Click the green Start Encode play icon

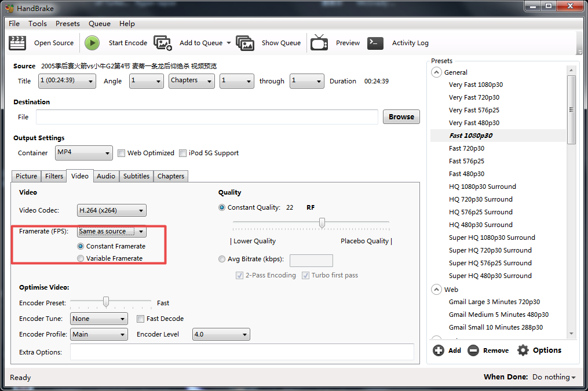(x=92, y=43)
